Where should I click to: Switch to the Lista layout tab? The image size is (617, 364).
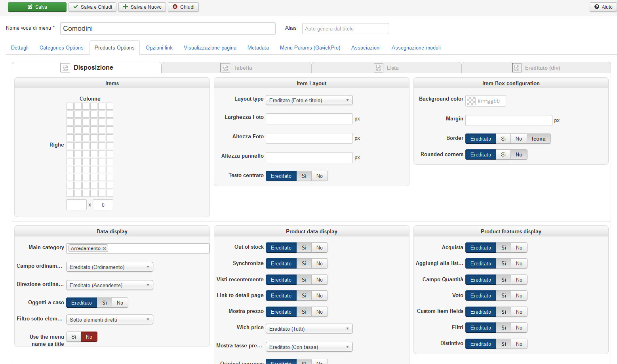387,68
